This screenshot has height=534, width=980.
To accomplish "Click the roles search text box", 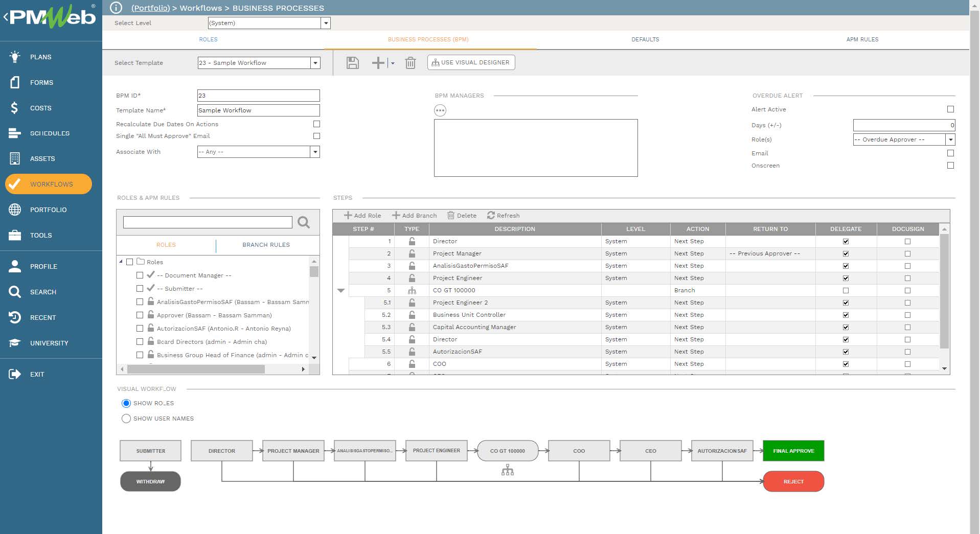I will [208, 222].
